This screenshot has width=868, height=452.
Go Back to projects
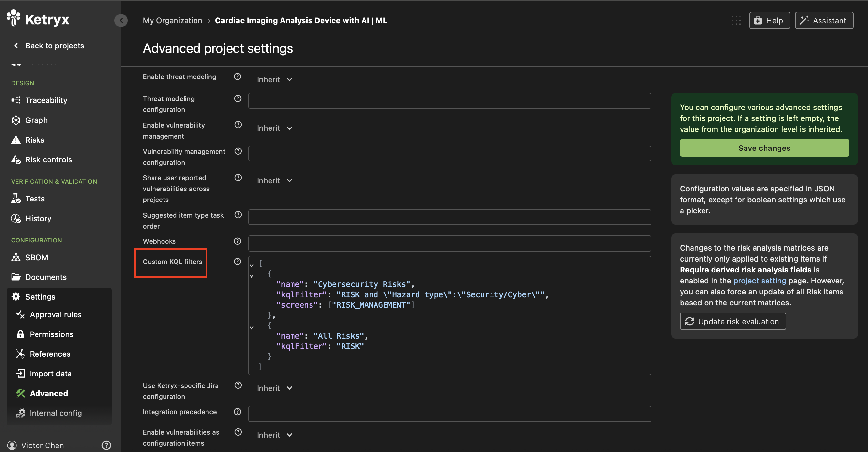(49, 46)
